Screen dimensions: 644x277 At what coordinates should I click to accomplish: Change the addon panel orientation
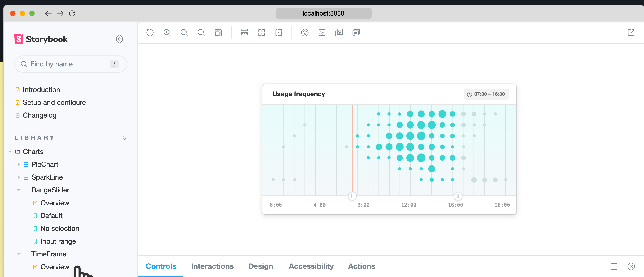(614, 266)
